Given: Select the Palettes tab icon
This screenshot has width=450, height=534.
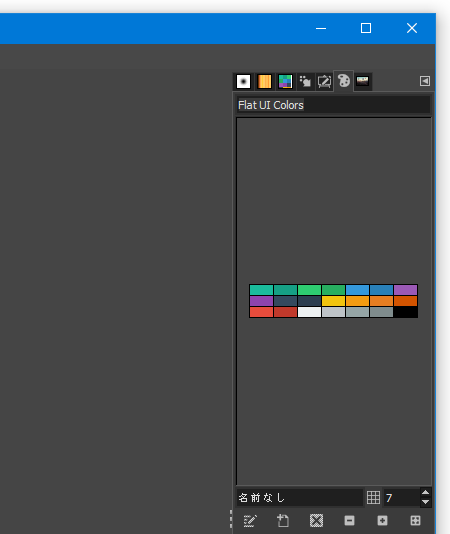Looking at the screenshot, I should point(344,81).
